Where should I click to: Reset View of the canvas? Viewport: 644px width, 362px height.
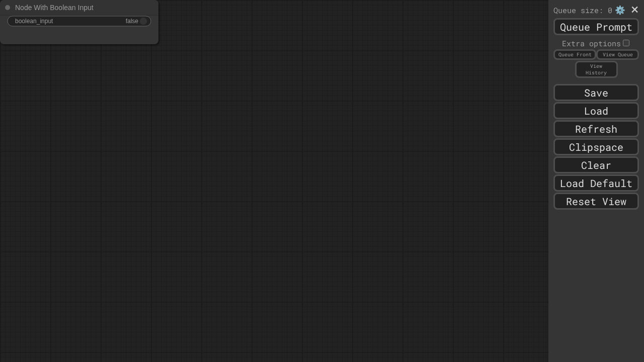(x=596, y=202)
